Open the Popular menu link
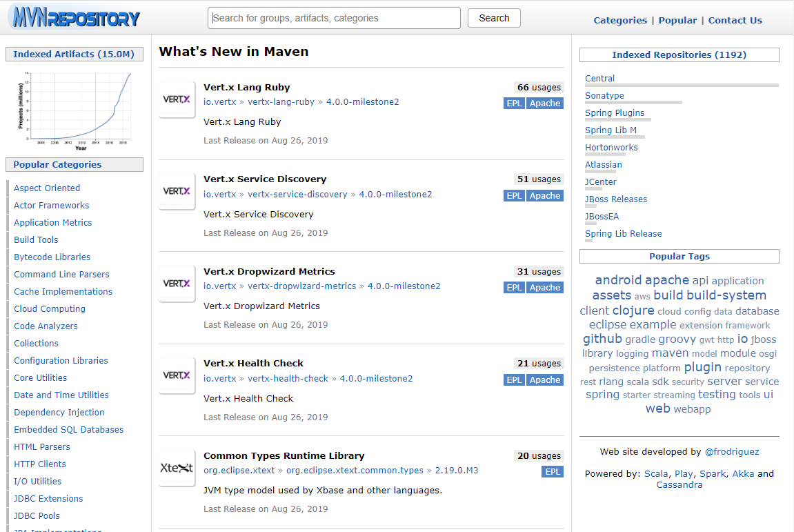The image size is (794, 532). pos(677,20)
